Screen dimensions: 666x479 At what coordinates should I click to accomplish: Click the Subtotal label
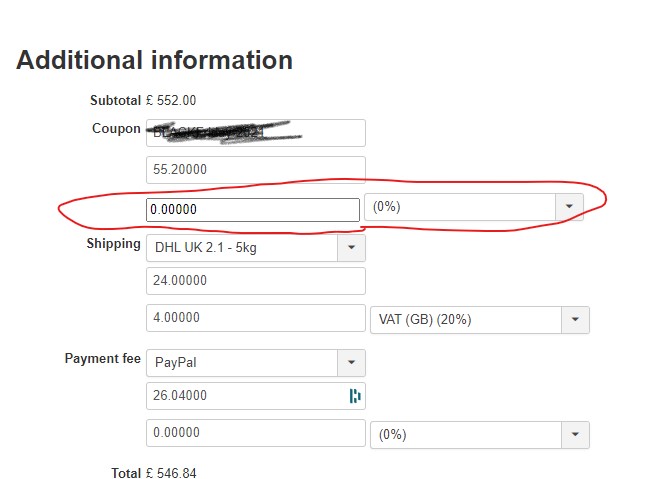pos(115,100)
